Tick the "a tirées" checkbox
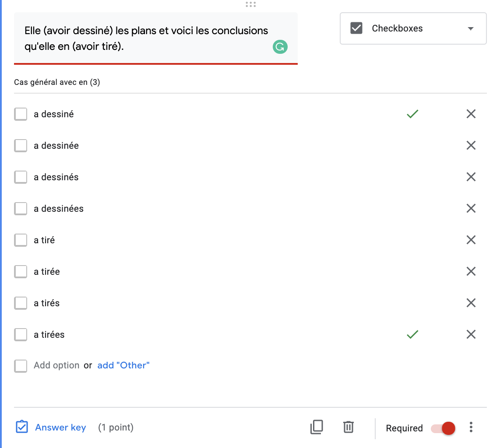Viewport: 500px width, 448px height. click(21, 335)
